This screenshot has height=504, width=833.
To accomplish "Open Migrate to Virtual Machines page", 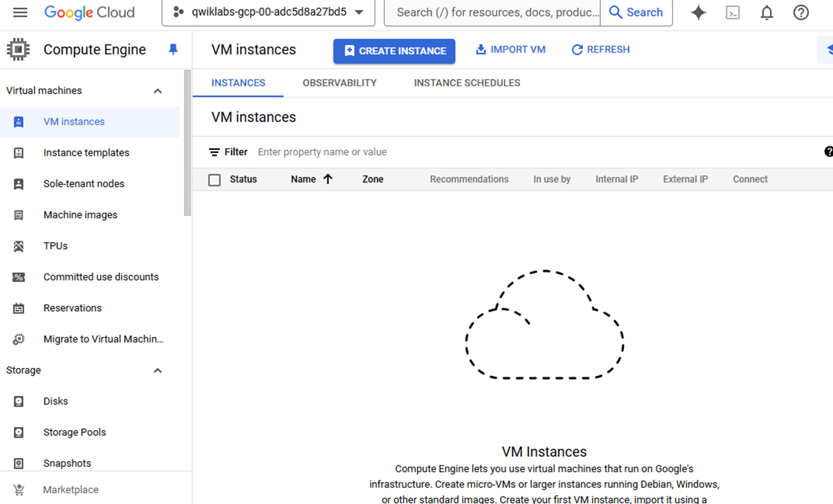I will pos(103,339).
